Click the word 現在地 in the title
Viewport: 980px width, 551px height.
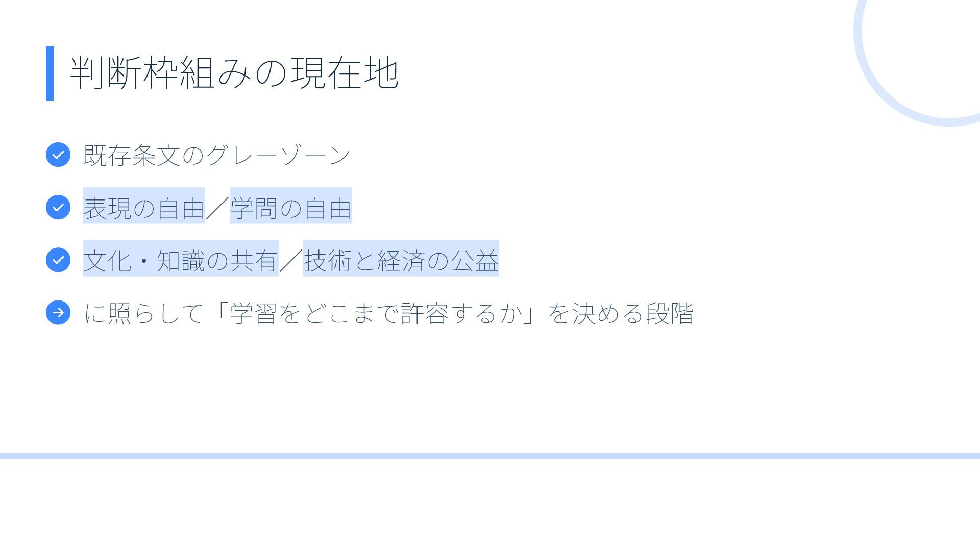coord(345,73)
